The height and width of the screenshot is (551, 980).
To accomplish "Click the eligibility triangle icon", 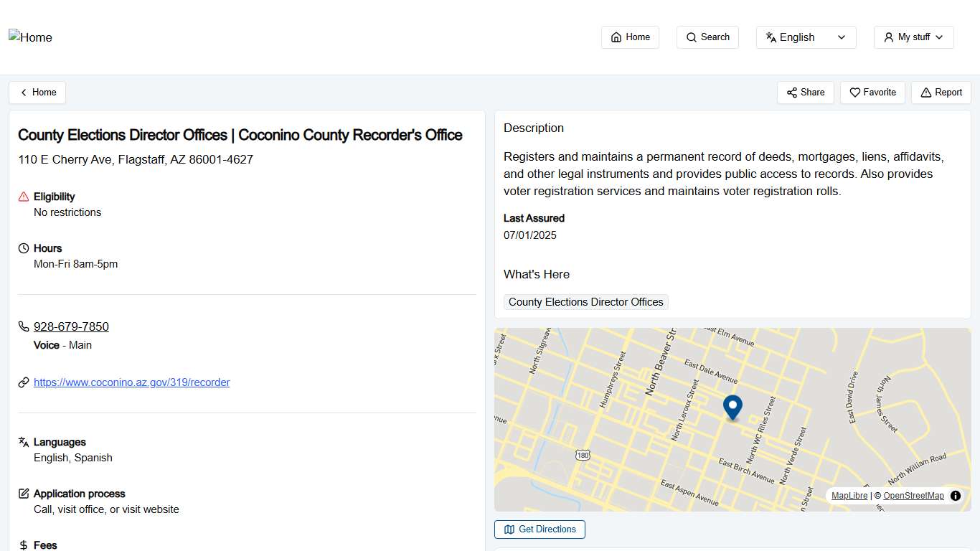I will [x=23, y=196].
